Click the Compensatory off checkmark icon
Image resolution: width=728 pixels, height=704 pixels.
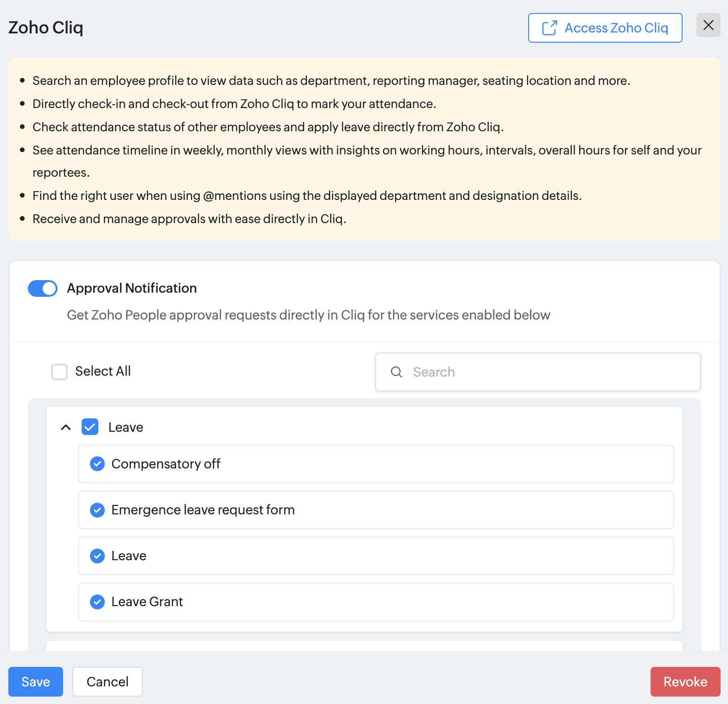(x=97, y=464)
